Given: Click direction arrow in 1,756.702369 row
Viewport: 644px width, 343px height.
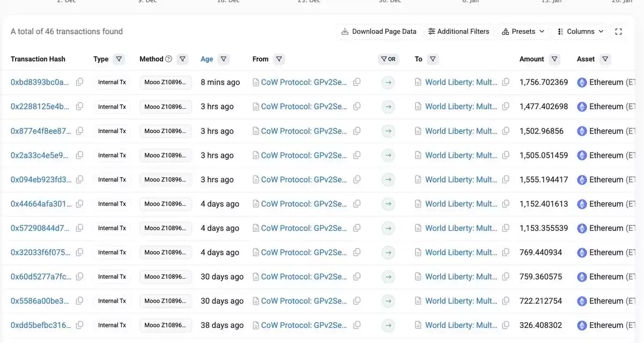Looking at the screenshot, I should coord(388,83).
